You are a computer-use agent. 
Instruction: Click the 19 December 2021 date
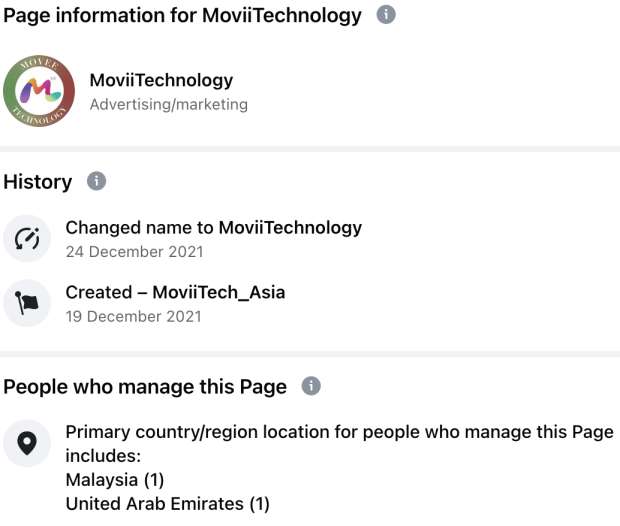(x=133, y=316)
